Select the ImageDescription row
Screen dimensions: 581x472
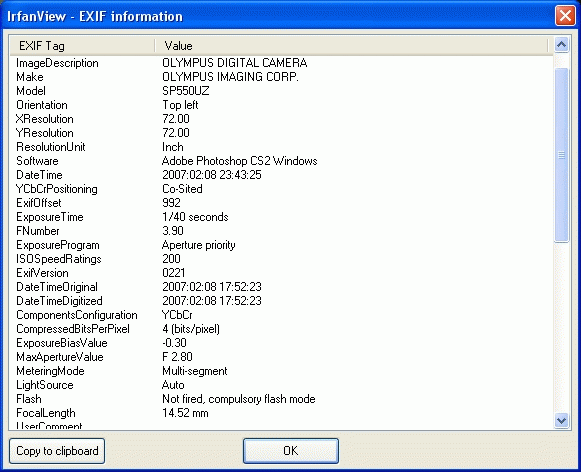tap(282, 63)
